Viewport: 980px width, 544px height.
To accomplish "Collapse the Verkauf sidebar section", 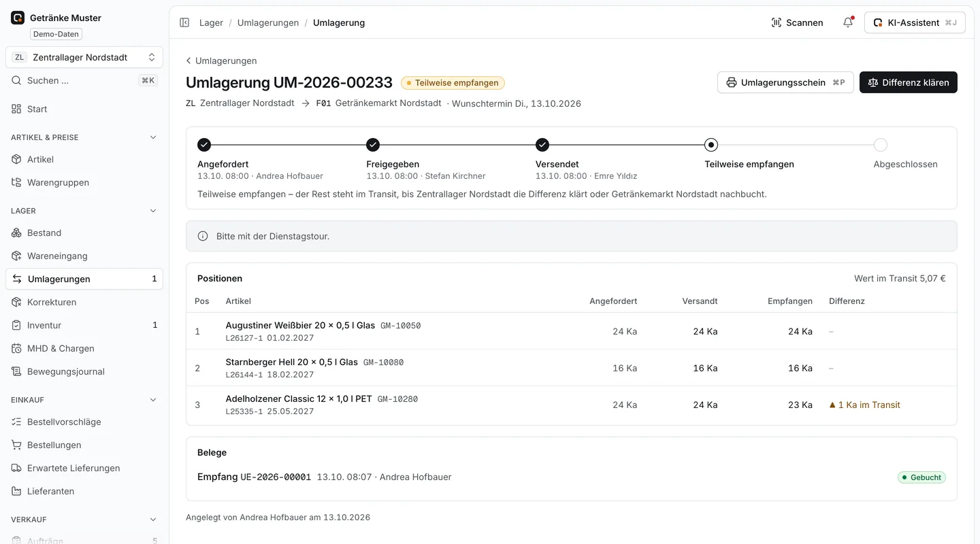I will tap(153, 520).
